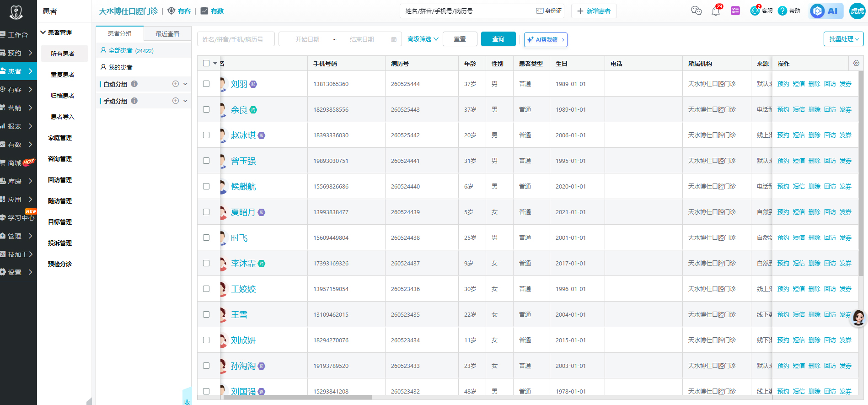Open table column settings gear
868x405 pixels.
click(x=856, y=63)
